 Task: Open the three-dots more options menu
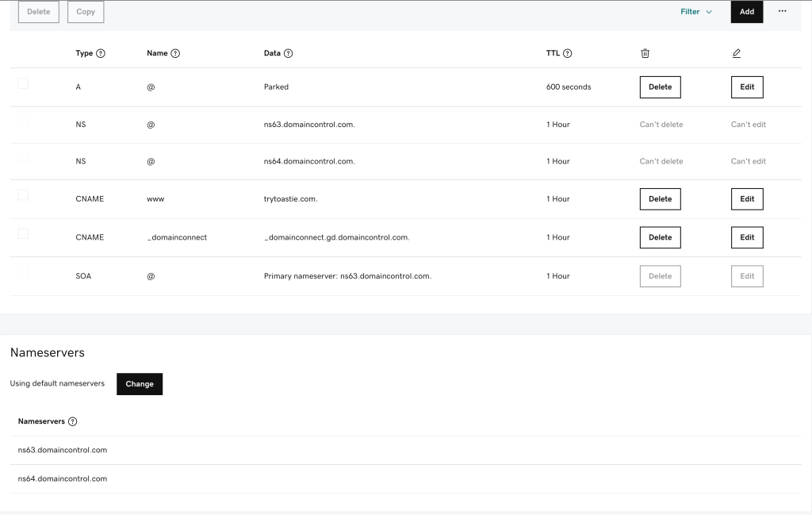pyautogui.click(x=782, y=11)
